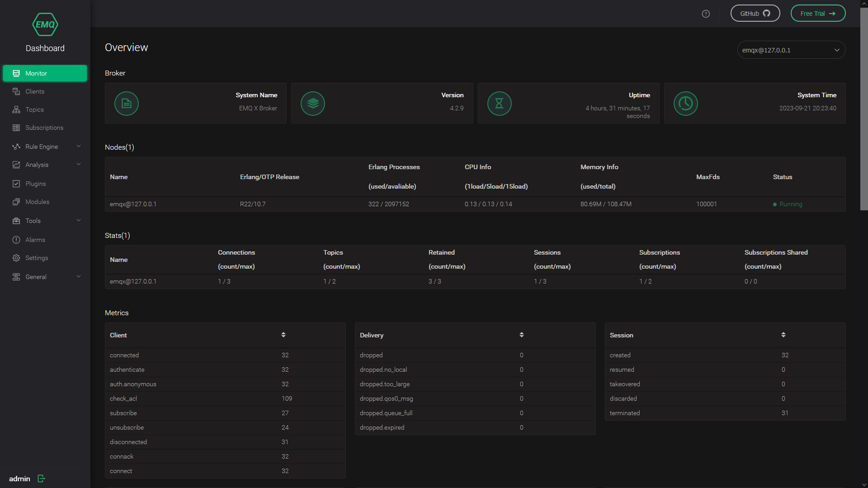This screenshot has width=868, height=488.
Task: Click the takeovered session metric row
Action: (725, 384)
